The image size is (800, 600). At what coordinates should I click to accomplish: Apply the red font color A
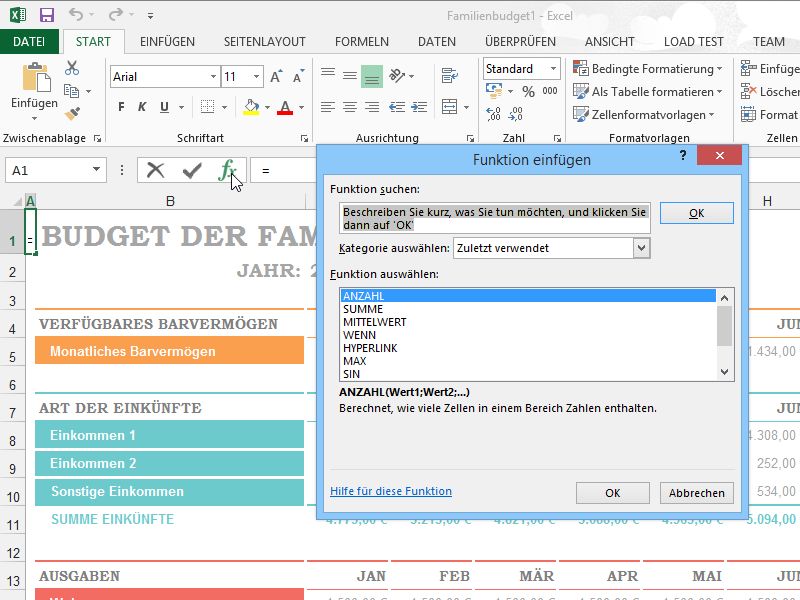pos(285,107)
